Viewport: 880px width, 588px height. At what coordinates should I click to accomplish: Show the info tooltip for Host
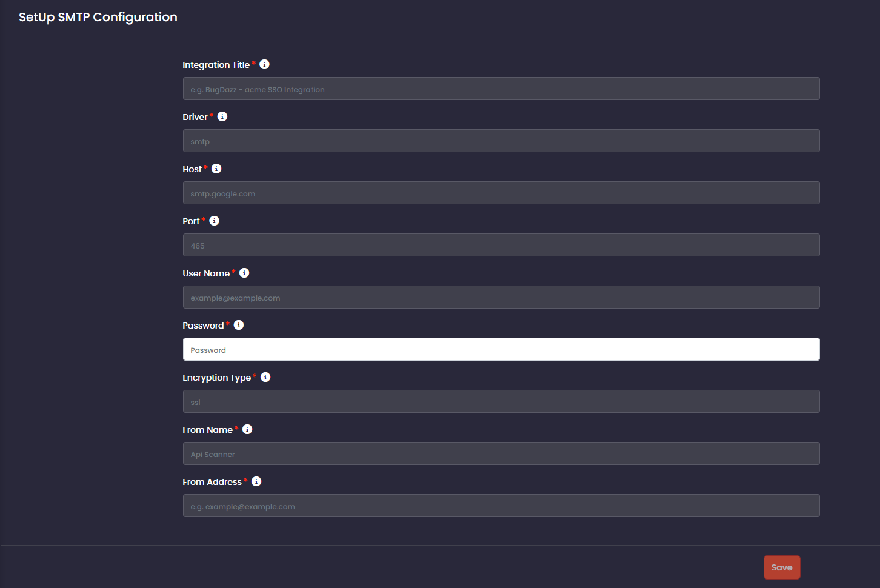pyautogui.click(x=216, y=169)
